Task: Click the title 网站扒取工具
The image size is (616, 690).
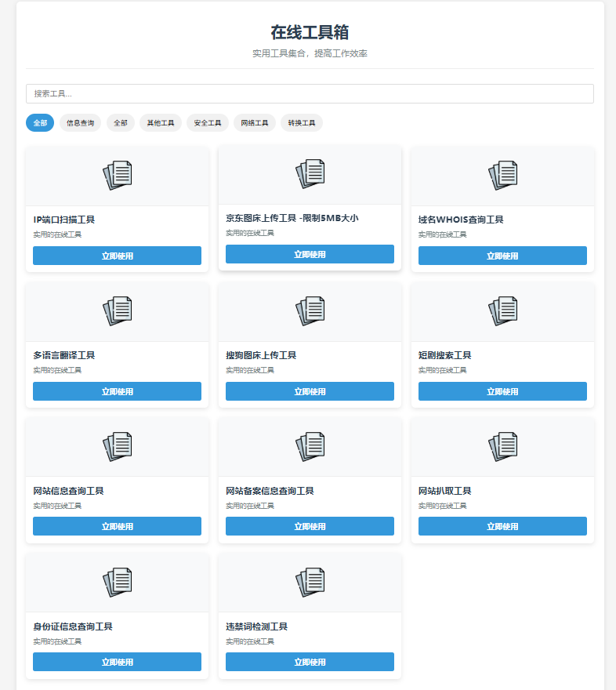Action: (x=445, y=491)
